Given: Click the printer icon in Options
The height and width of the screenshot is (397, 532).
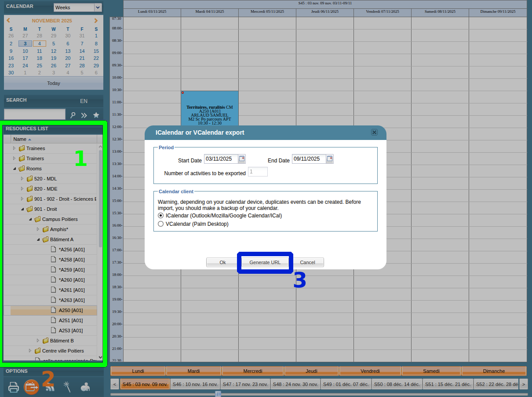Looking at the screenshot, I should tap(14, 387).
